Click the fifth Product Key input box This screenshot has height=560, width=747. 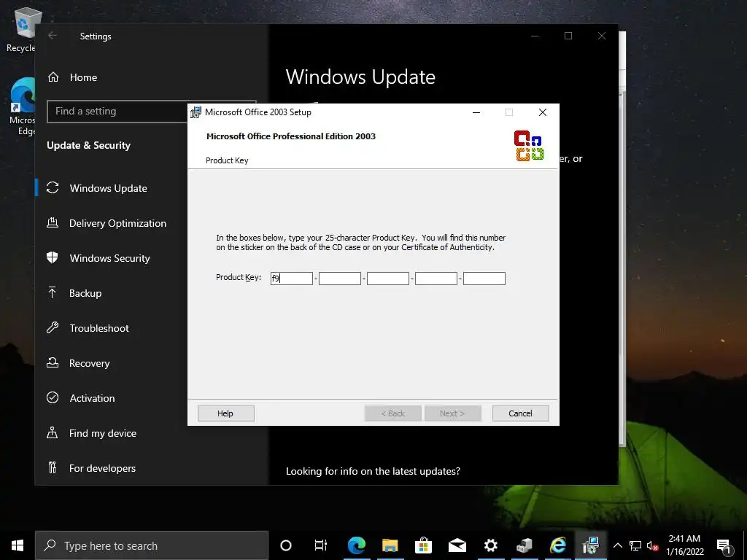[x=484, y=279]
